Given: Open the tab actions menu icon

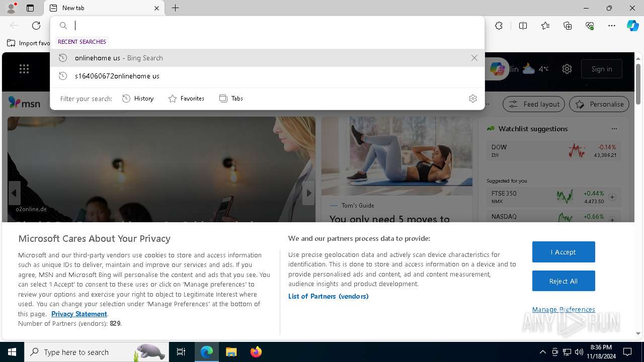Looking at the screenshot, I should coord(30,8).
